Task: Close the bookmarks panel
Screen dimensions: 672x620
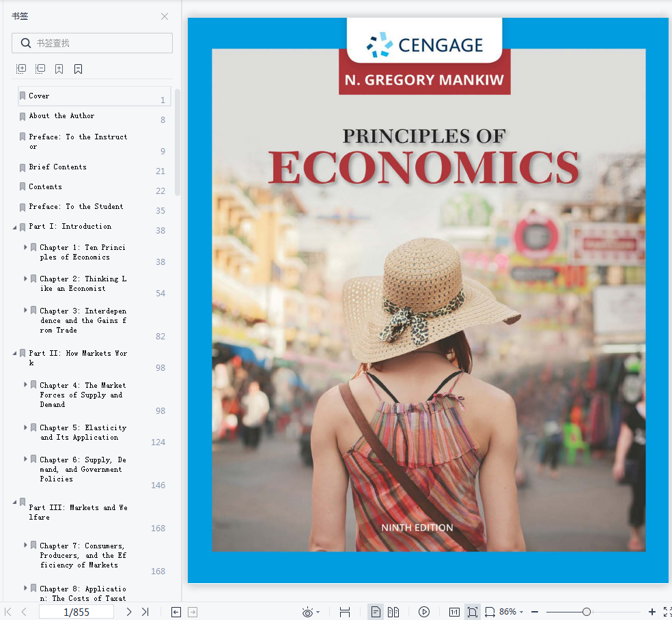Action: 165,16
